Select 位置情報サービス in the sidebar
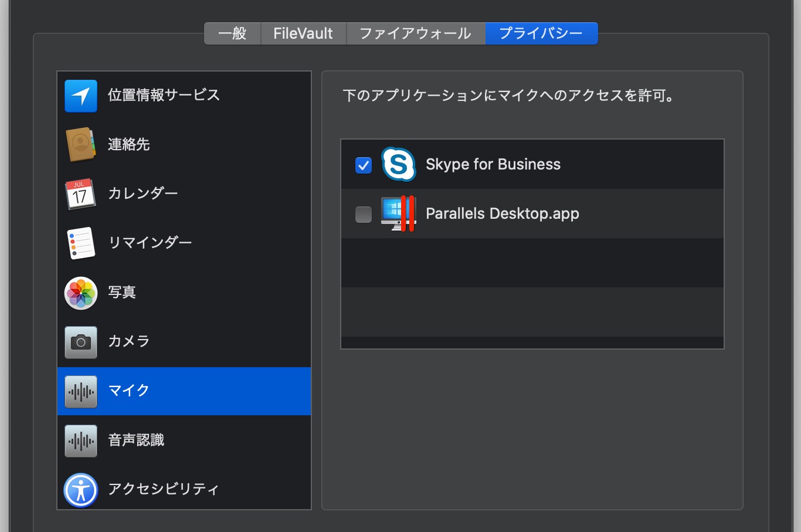 click(x=184, y=96)
